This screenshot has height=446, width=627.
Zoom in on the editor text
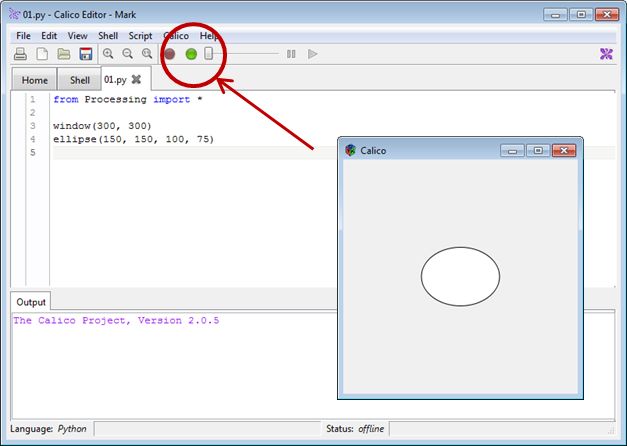pyautogui.click(x=108, y=54)
